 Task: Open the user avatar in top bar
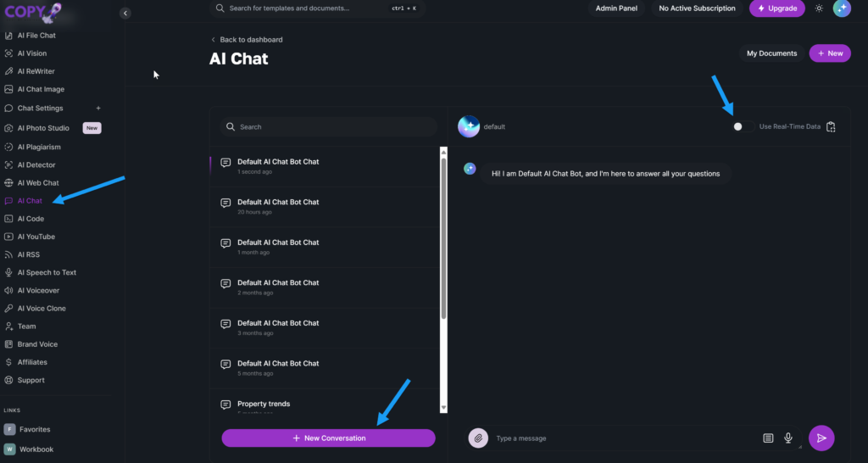tap(842, 8)
